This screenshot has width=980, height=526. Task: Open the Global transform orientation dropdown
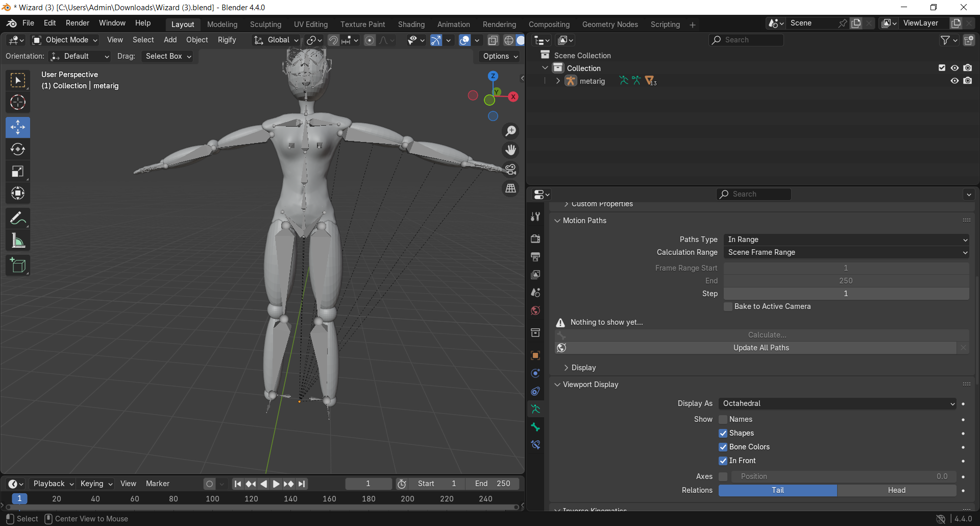click(276, 40)
